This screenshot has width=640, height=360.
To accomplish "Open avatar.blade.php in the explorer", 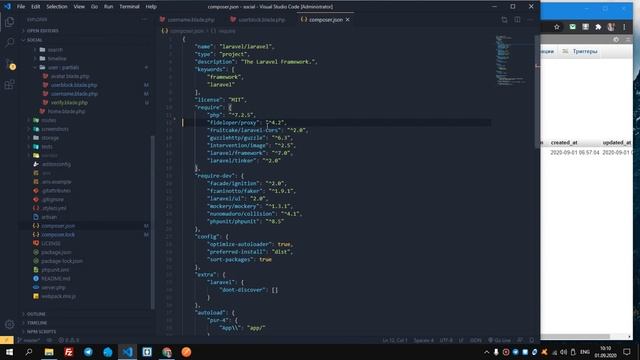I will coord(70,76).
